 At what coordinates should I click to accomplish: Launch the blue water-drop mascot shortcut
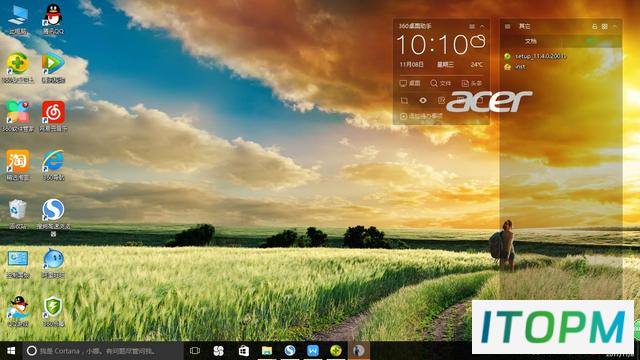(x=53, y=263)
